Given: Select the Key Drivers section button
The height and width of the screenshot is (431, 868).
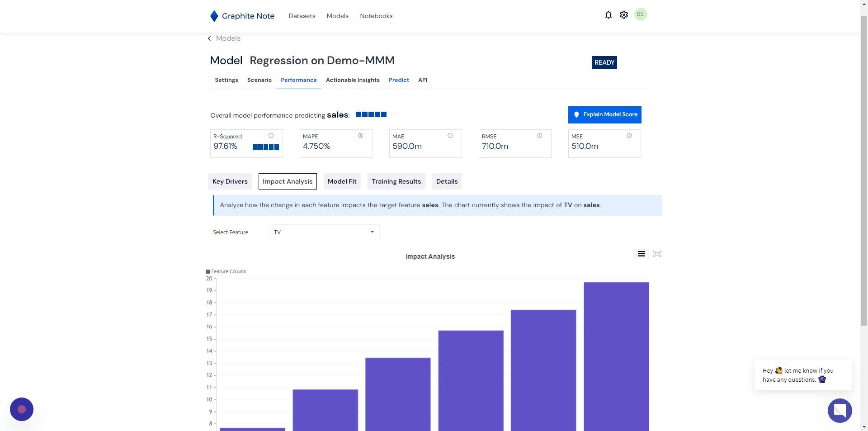Looking at the screenshot, I should click(x=230, y=181).
